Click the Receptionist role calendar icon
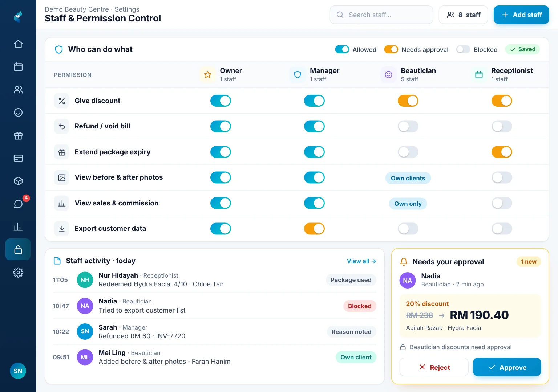 point(479,75)
